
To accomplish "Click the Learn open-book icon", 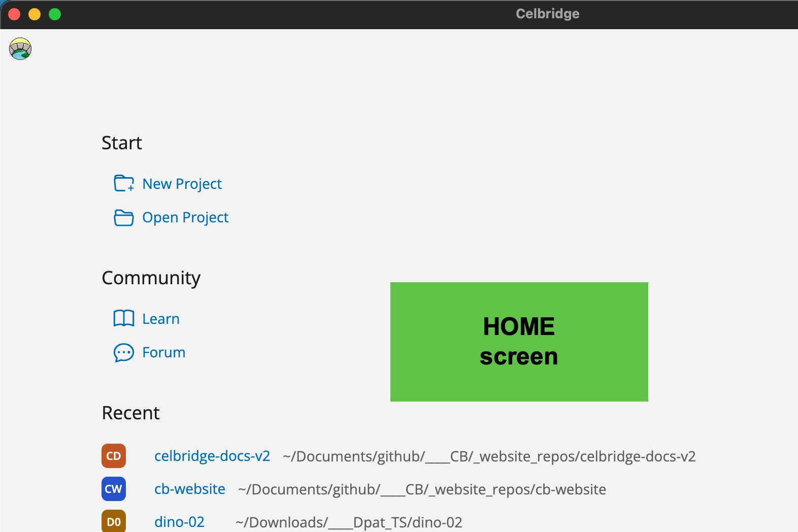I will click(x=124, y=318).
